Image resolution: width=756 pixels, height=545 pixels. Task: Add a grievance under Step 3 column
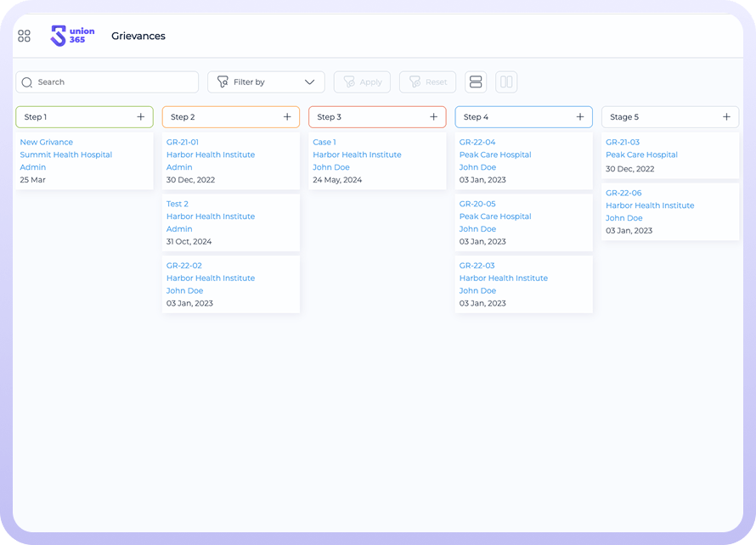tap(434, 117)
